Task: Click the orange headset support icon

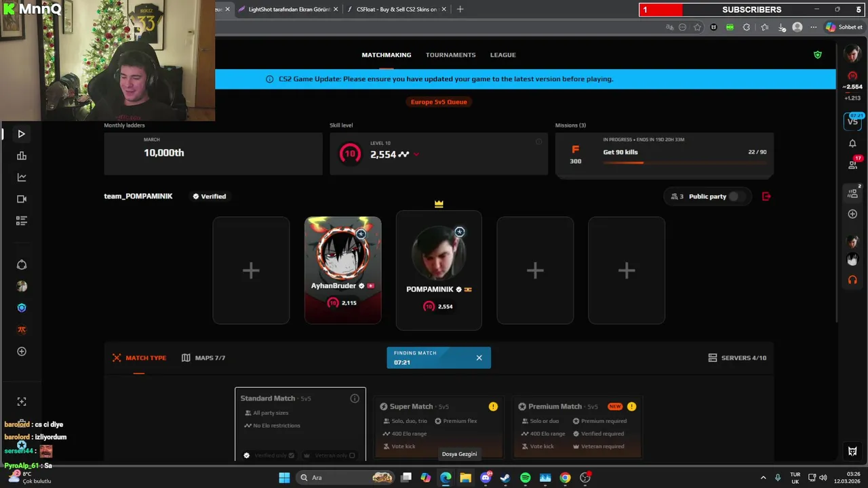Action: pyautogui.click(x=852, y=279)
